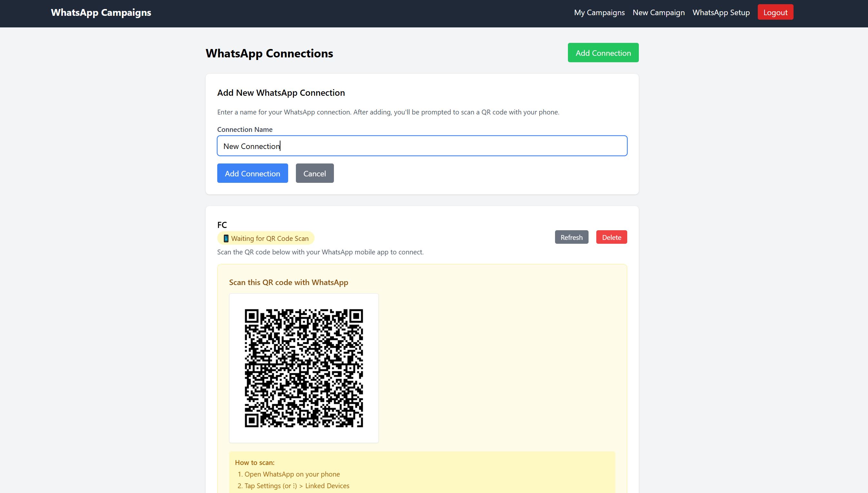This screenshot has width=868, height=493.
Task: Click the WhatsApp Connections page heading
Action: pos(269,54)
